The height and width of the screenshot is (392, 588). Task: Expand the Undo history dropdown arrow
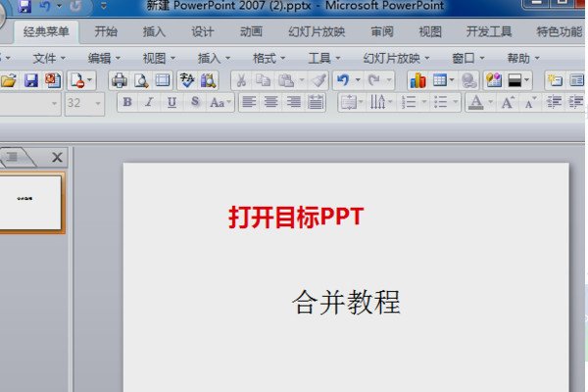(x=358, y=80)
